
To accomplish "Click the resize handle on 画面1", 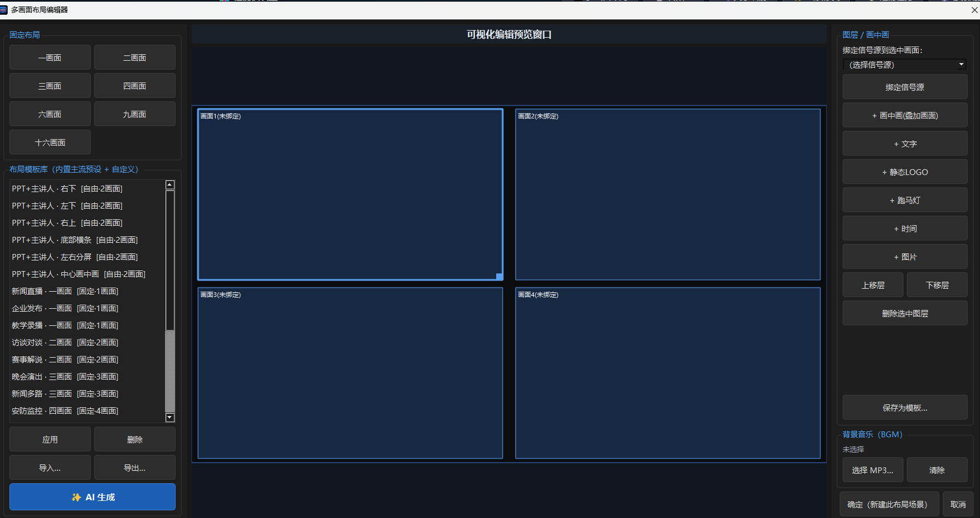I will click(x=499, y=276).
